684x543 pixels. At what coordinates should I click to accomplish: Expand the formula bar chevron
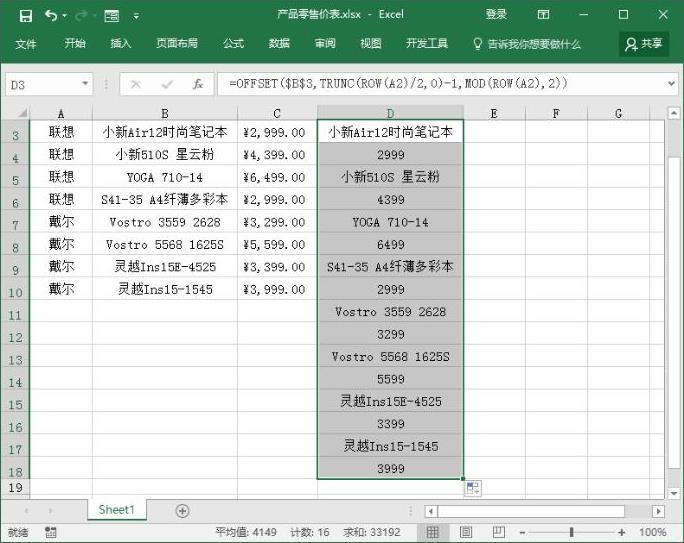671,84
